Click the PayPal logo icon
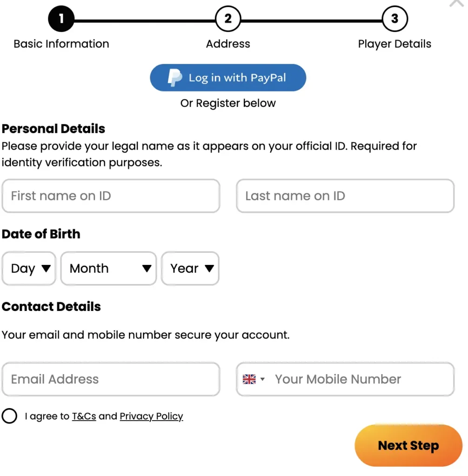 click(175, 78)
